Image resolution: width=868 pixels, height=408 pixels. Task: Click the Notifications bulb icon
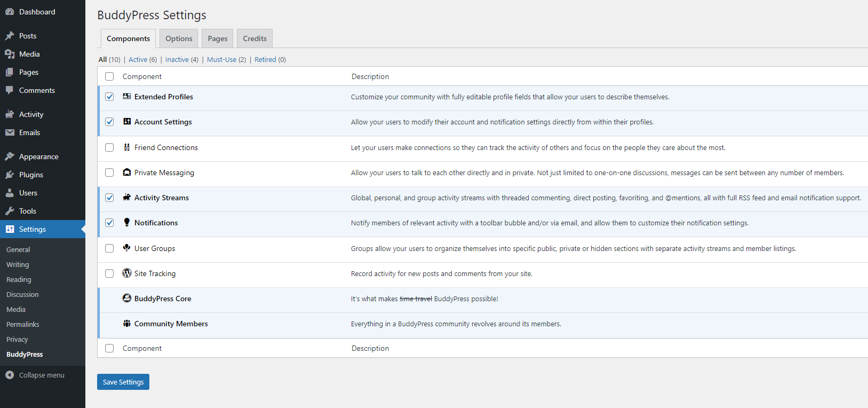tap(127, 222)
